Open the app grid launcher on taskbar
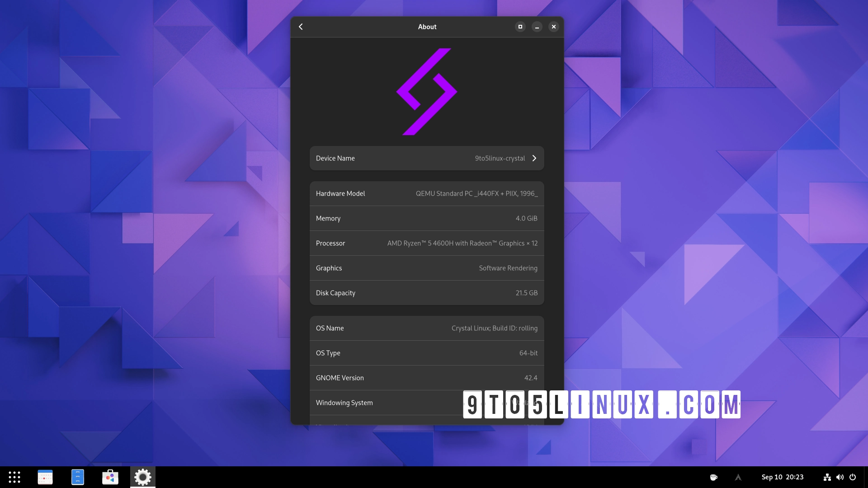 (15, 477)
